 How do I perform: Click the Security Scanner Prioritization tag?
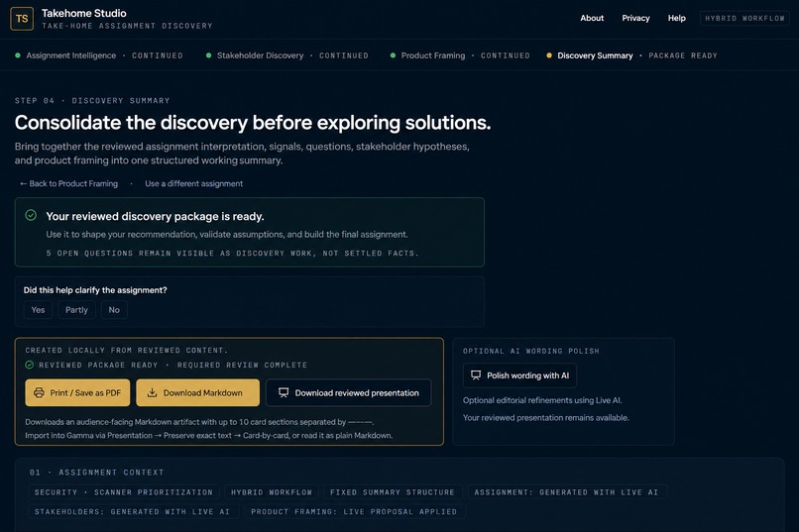coord(124,492)
